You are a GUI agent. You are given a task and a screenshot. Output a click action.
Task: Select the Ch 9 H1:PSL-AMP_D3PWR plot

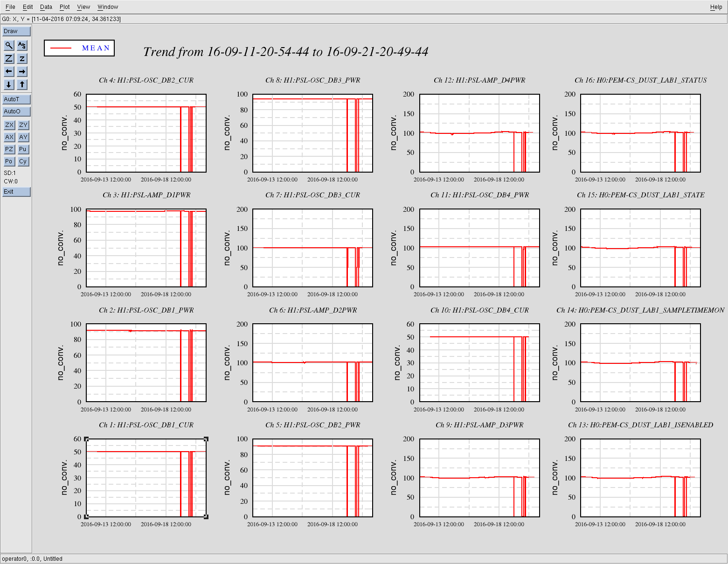pos(479,478)
